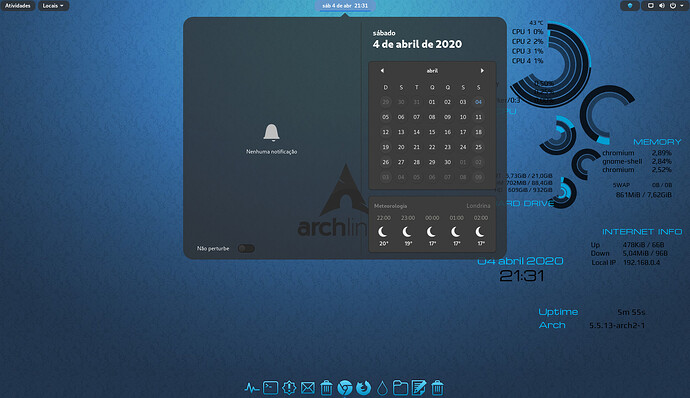Click the 22:00 weather forecast moon icon
This screenshot has height=398, width=690.
pos(383,231)
